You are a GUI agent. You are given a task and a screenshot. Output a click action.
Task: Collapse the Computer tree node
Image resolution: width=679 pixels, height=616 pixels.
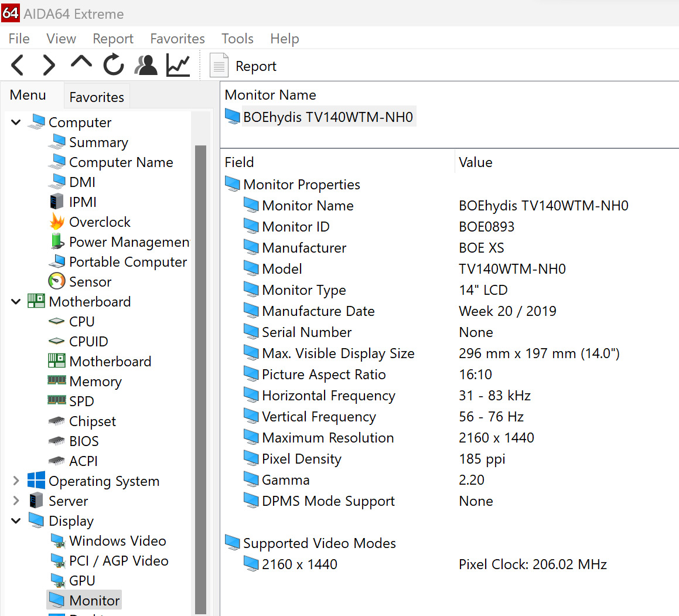point(16,122)
